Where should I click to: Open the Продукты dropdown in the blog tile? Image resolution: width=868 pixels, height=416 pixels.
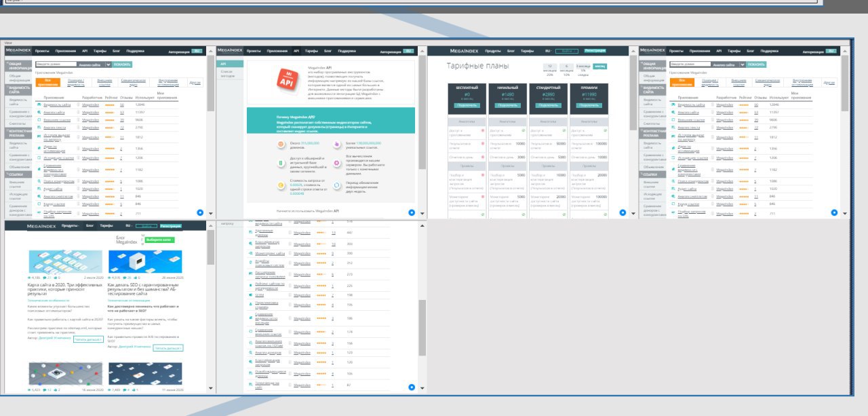tap(70, 225)
